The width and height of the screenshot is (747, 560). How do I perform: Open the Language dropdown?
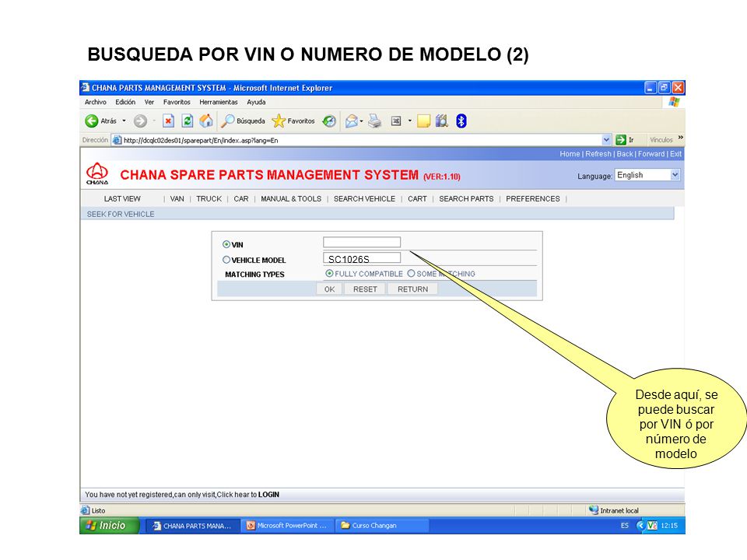(647, 175)
